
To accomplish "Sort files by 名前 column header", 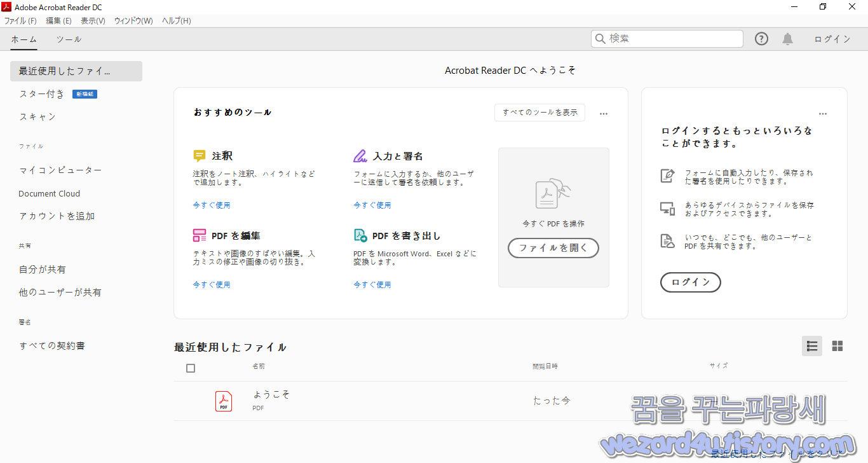I will pyautogui.click(x=259, y=366).
